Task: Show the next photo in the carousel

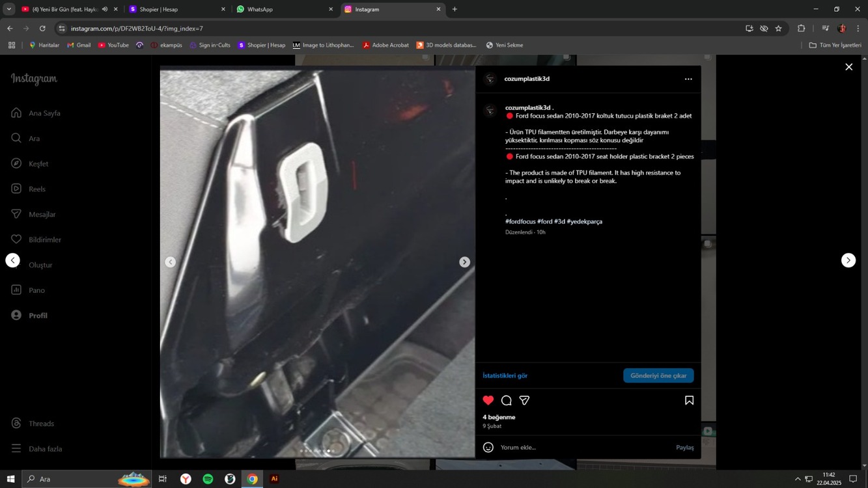Action: (464, 262)
